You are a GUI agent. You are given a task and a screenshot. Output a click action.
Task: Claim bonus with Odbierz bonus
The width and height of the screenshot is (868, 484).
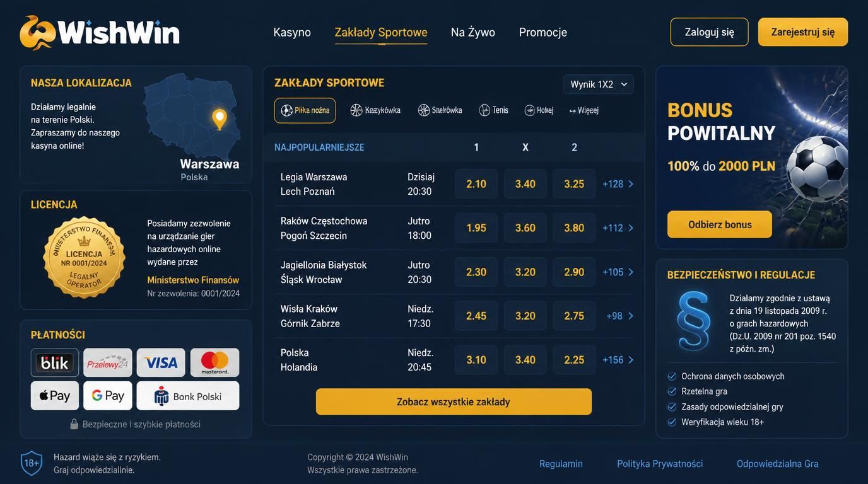click(720, 224)
